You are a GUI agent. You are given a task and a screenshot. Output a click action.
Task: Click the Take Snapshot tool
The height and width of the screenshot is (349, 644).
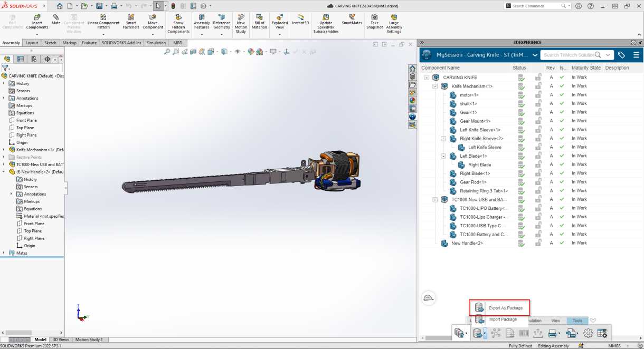pyautogui.click(x=374, y=22)
